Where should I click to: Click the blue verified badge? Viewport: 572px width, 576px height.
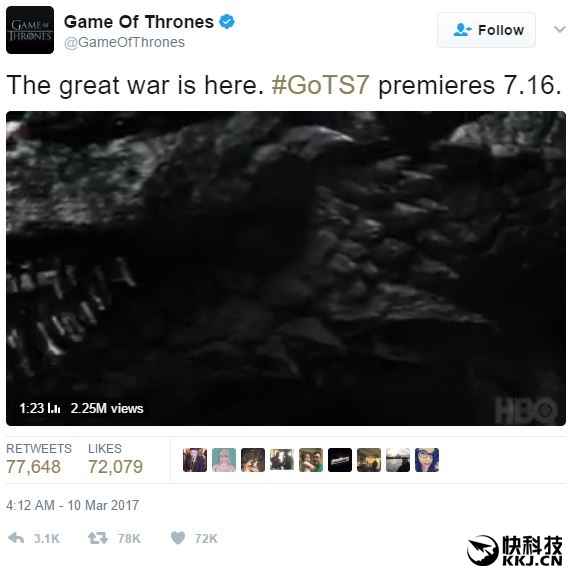(x=227, y=22)
